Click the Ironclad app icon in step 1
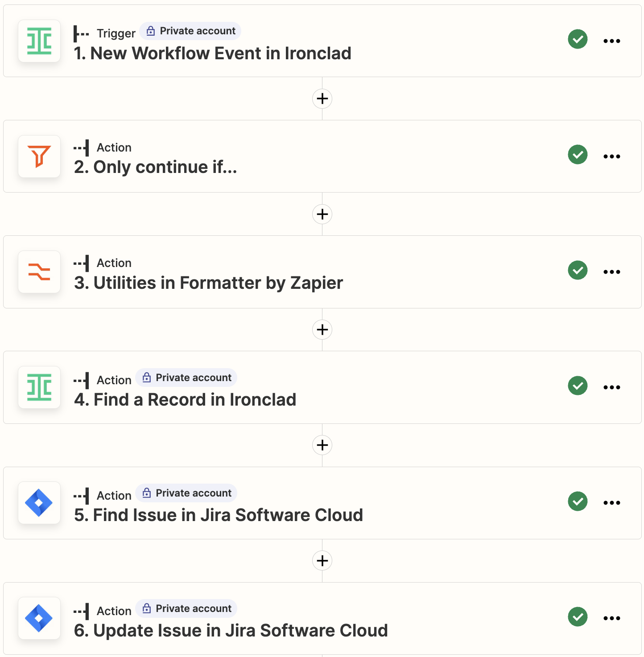 coord(39,41)
